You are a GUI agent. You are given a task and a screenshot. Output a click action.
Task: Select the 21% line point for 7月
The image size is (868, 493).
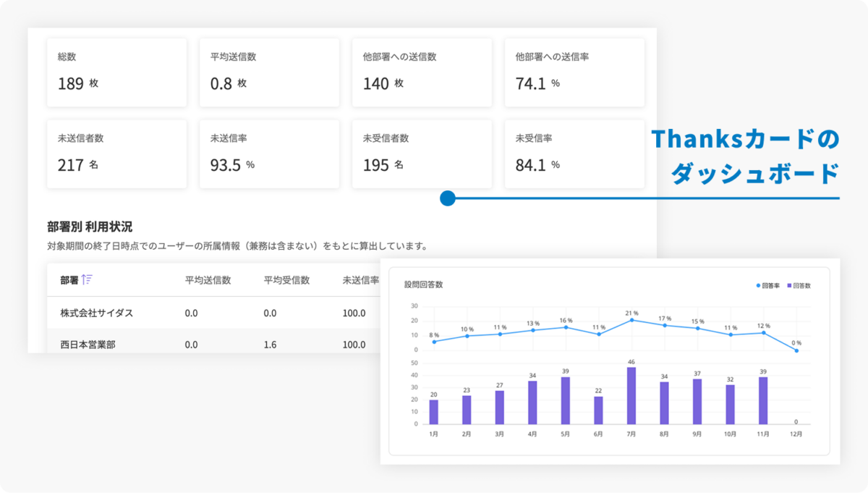(x=631, y=320)
